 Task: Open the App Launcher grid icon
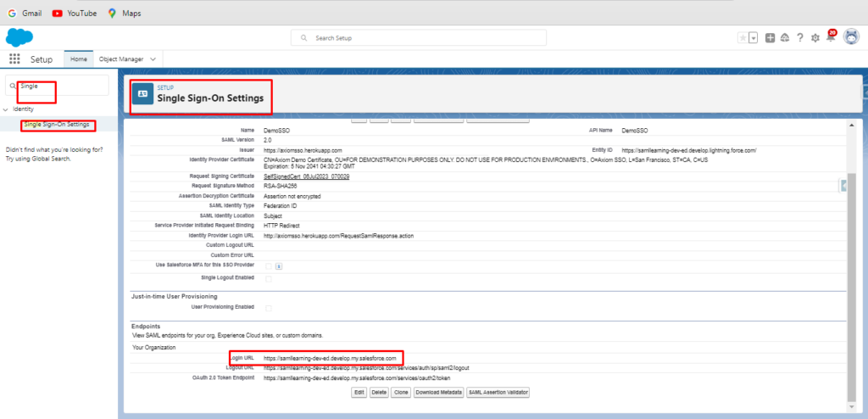[x=15, y=59]
